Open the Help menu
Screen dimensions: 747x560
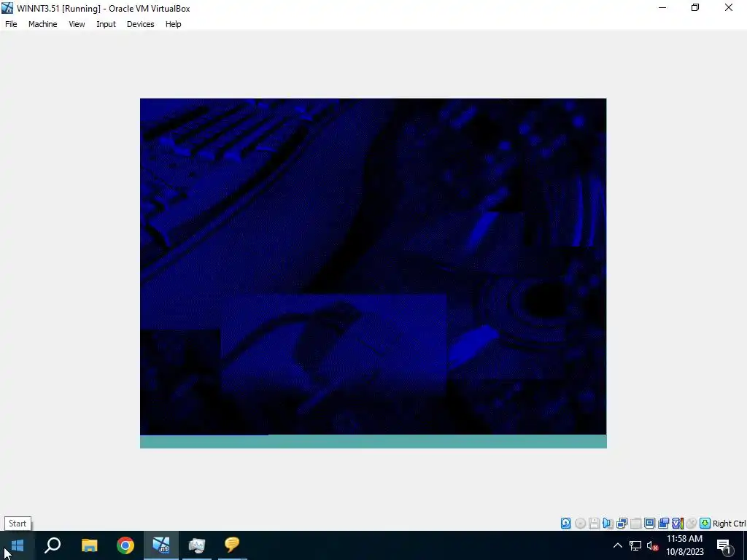[x=174, y=24]
